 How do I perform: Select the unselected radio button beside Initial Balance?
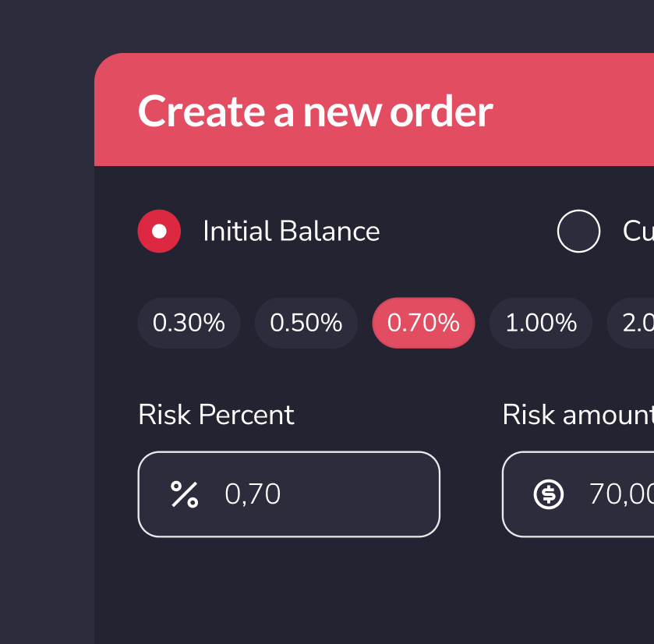pos(578,232)
